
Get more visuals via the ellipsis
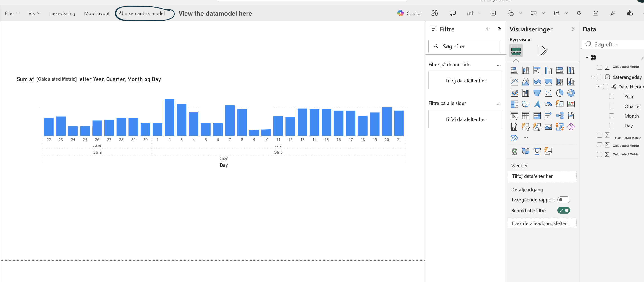(x=525, y=138)
